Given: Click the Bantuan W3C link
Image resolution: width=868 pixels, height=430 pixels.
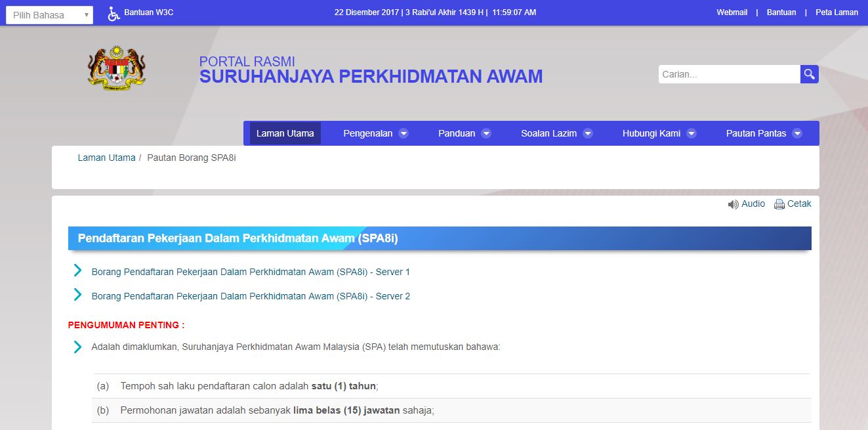Looking at the screenshot, I should [x=149, y=12].
